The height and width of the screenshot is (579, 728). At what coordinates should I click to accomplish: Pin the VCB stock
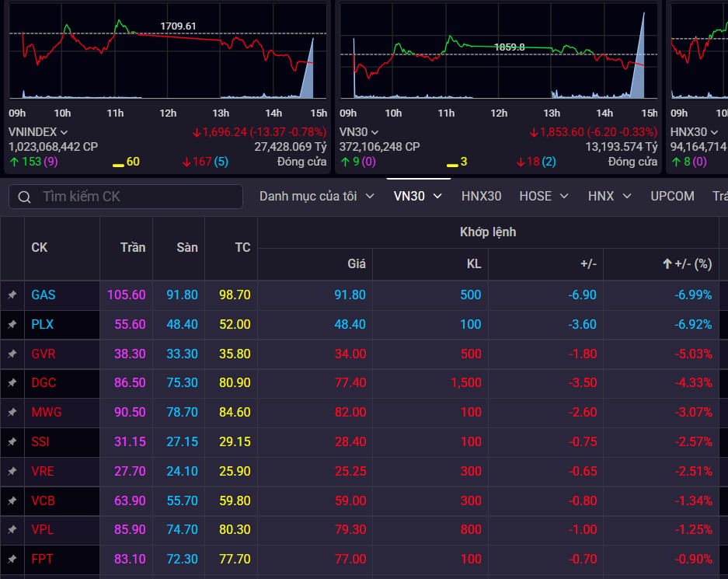pyautogui.click(x=12, y=501)
